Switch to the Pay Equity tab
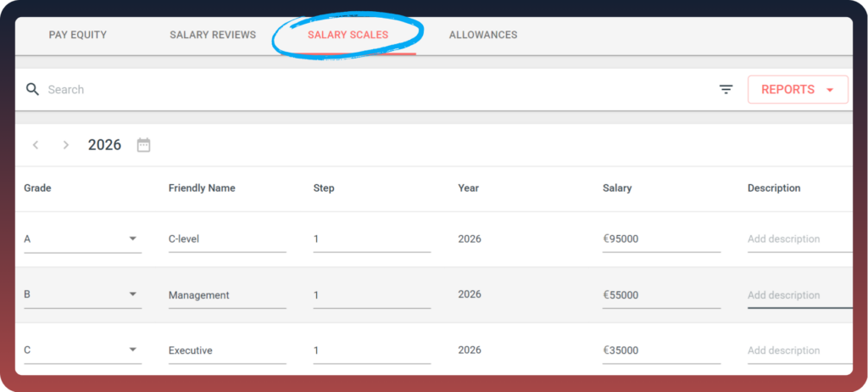 pyautogui.click(x=78, y=35)
